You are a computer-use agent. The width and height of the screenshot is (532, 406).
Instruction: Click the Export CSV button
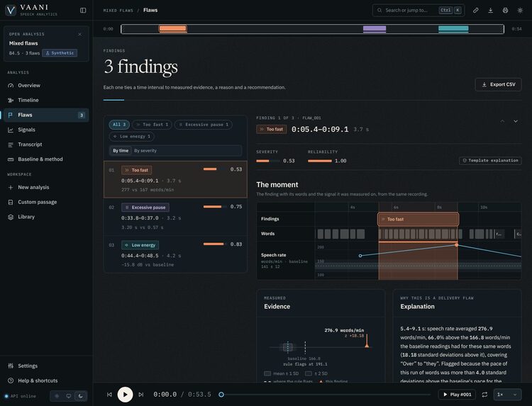pos(499,84)
